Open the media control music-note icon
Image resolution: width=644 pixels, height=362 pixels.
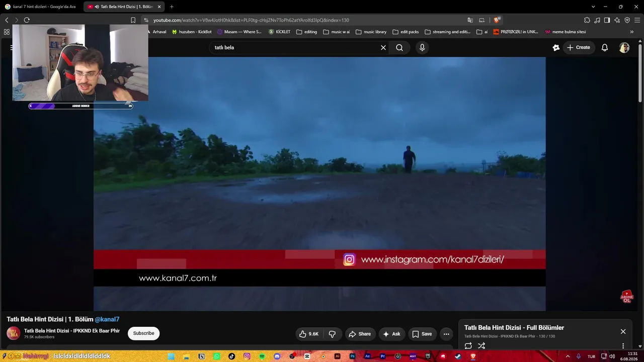(x=597, y=20)
